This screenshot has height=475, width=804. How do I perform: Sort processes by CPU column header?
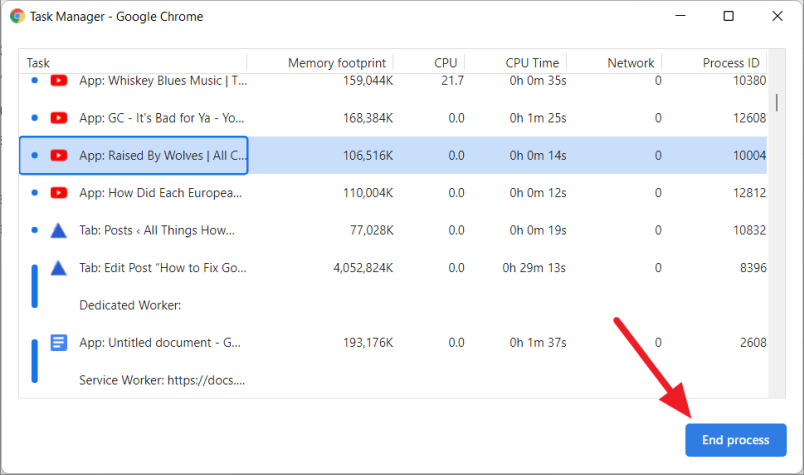445,63
